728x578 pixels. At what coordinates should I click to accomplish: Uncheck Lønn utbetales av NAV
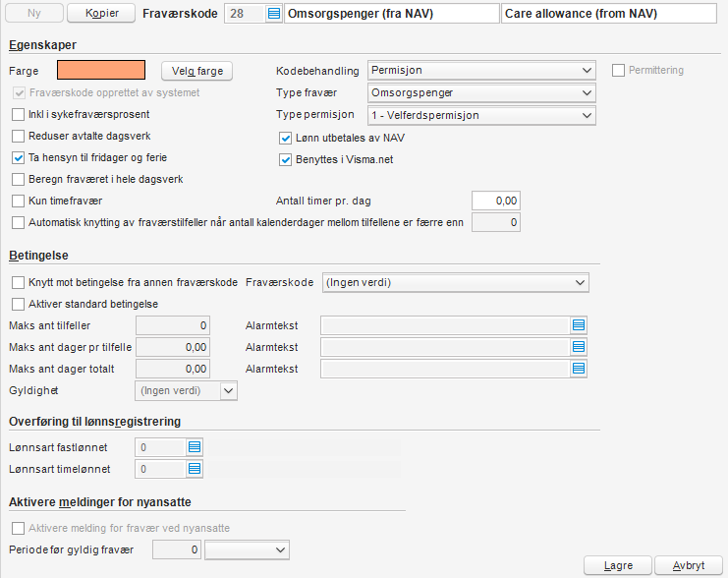(x=285, y=138)
